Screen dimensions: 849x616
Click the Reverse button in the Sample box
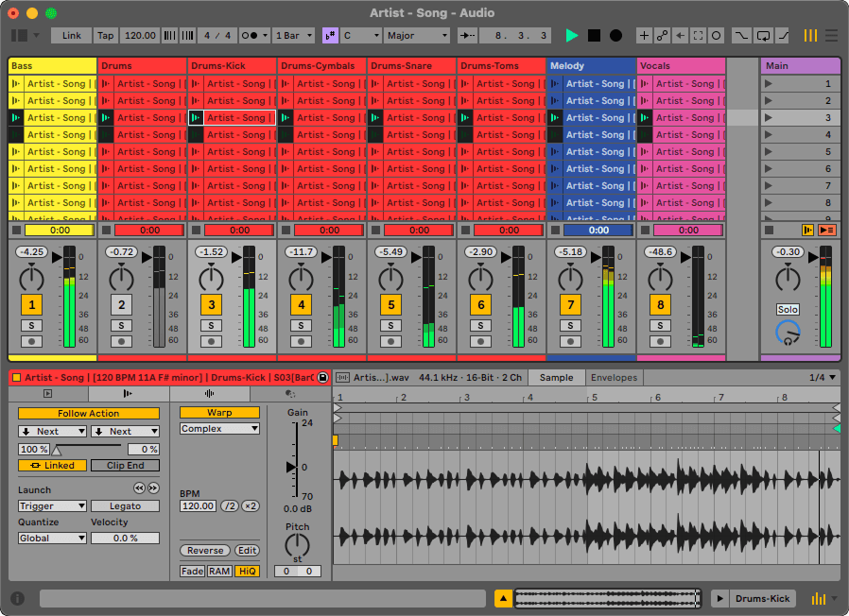204,550
